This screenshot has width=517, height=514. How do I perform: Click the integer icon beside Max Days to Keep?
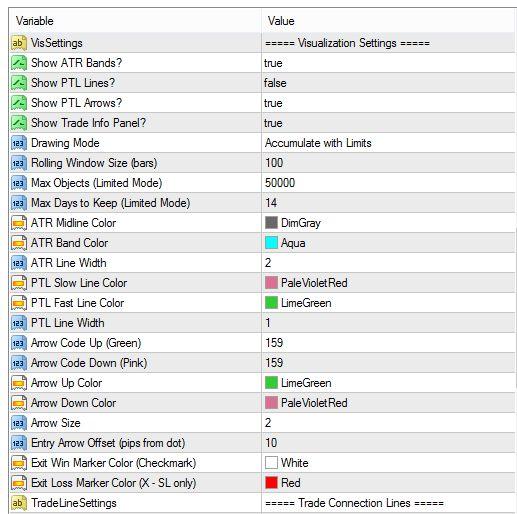point(19,203)
